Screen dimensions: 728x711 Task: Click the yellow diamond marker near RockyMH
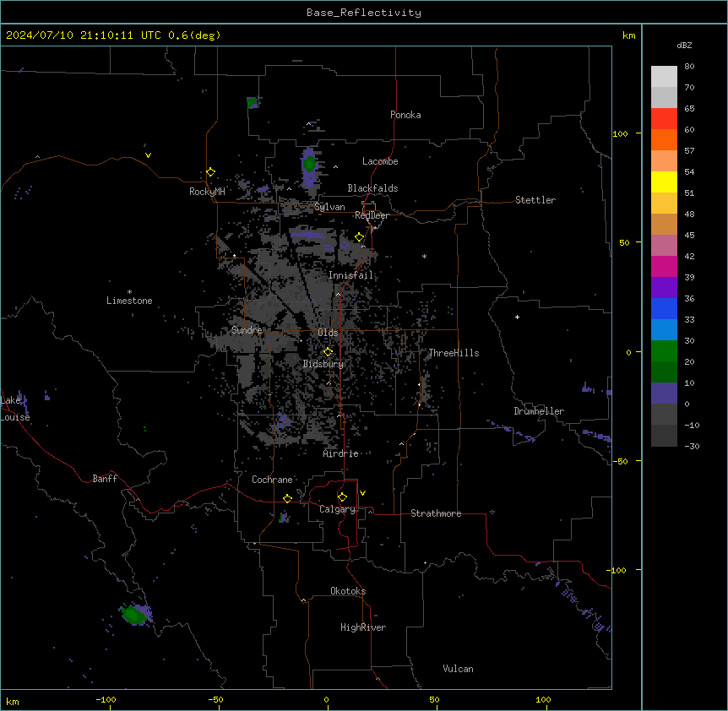click(210, 172)
